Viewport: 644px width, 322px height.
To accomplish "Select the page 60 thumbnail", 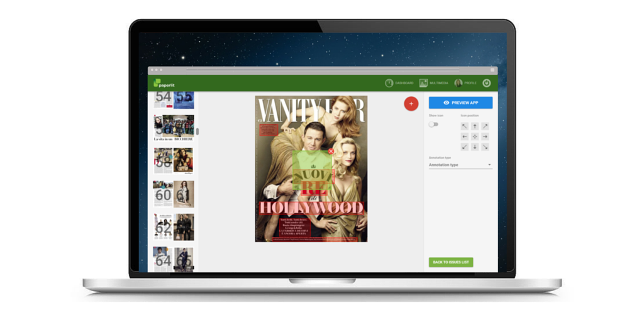I will point(163,194).
